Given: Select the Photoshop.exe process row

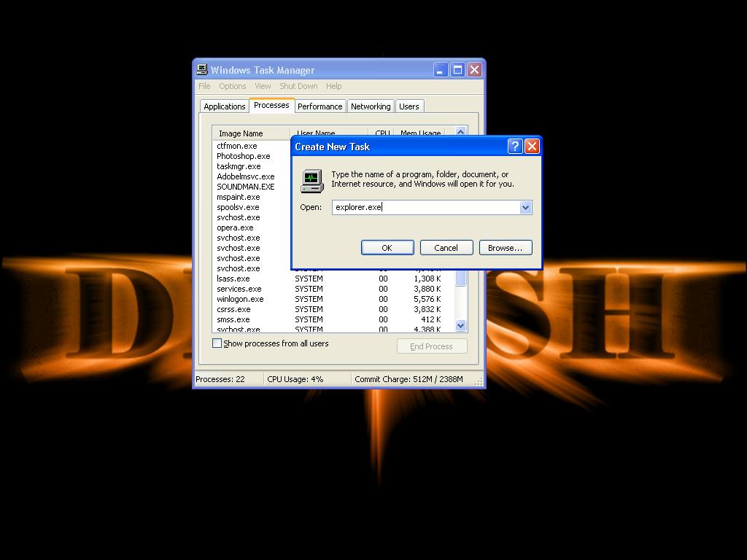Looking at the screenshot, I should (x=244, y=156).
